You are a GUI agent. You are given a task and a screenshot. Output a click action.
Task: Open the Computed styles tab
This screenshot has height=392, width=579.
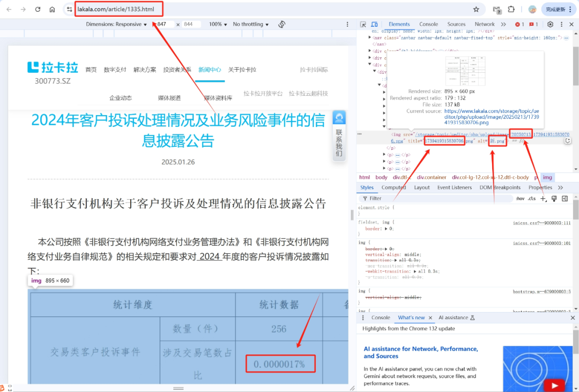394,188
